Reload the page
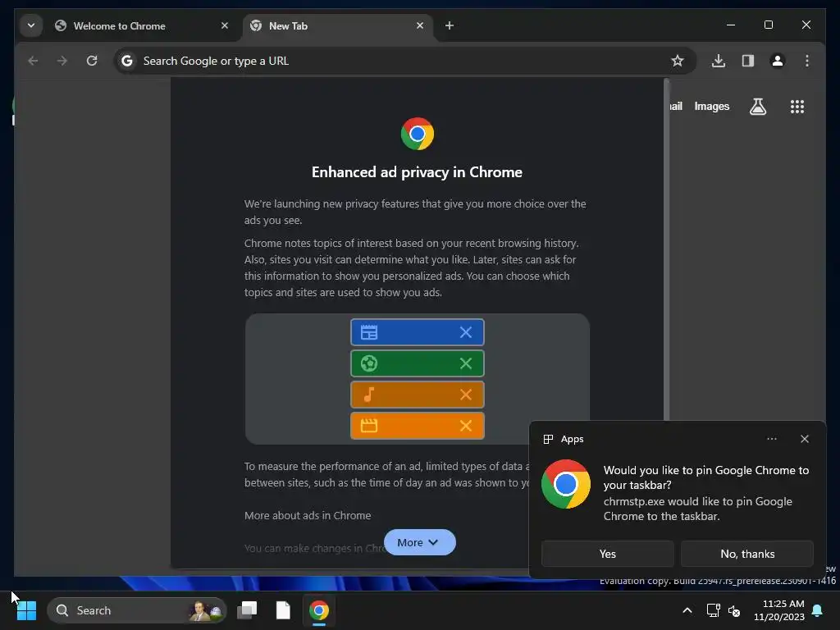This screenshot has height=630, width=840. point(92,61)
